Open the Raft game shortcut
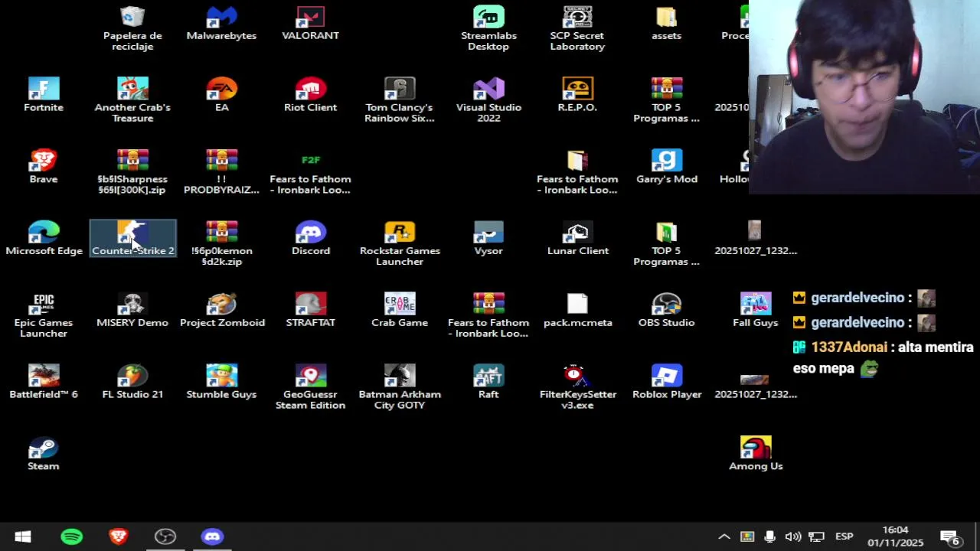The width and height of the screenshot is (980, 551). coord(488,383)
